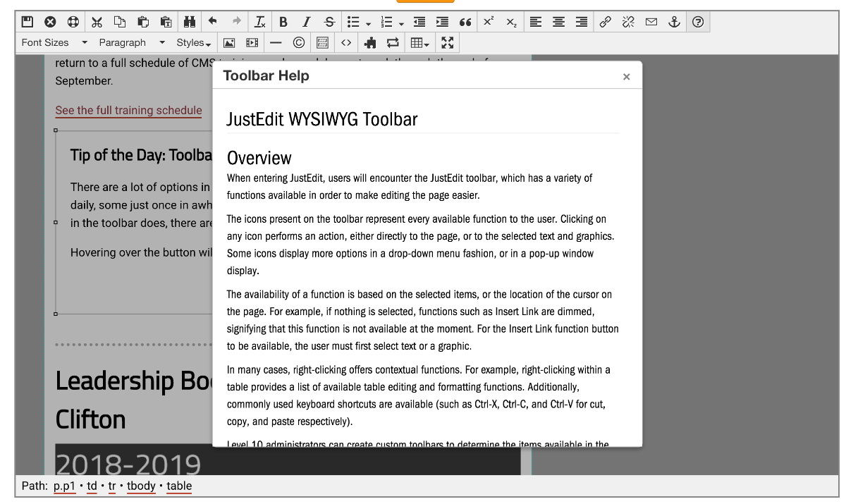Click the auto-draft lifebuoy icon
Screen dimensions: 846x504
pyautogui.click(x=73, y=23)
